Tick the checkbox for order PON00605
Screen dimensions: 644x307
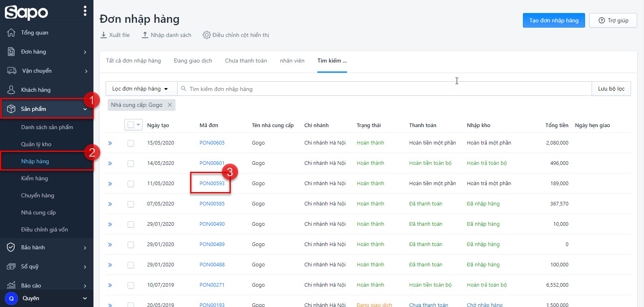click(x=131, y=143)
